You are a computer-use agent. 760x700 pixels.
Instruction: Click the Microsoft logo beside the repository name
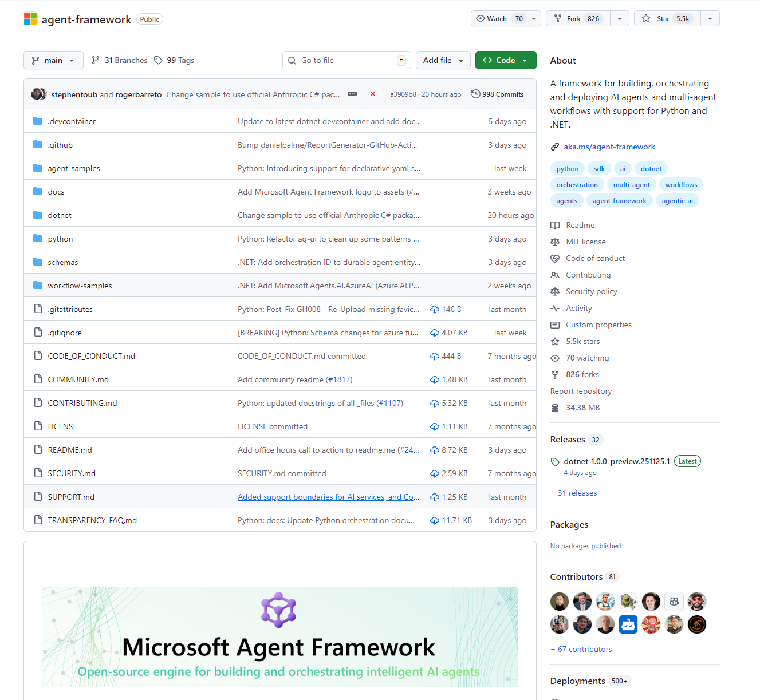30,19
